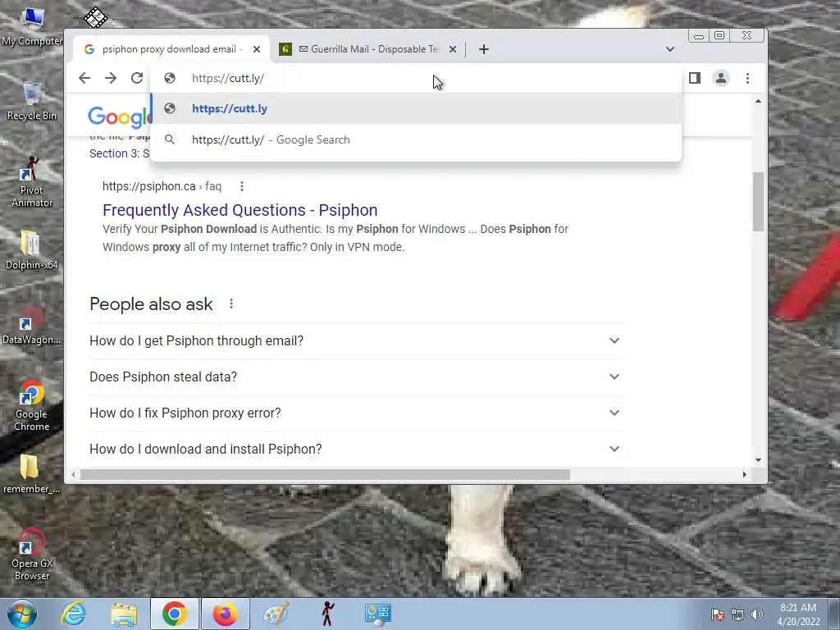Select the Pivot Animator desktop shortcut
This screenshot has width=840, height=630.
coord(32,182)
